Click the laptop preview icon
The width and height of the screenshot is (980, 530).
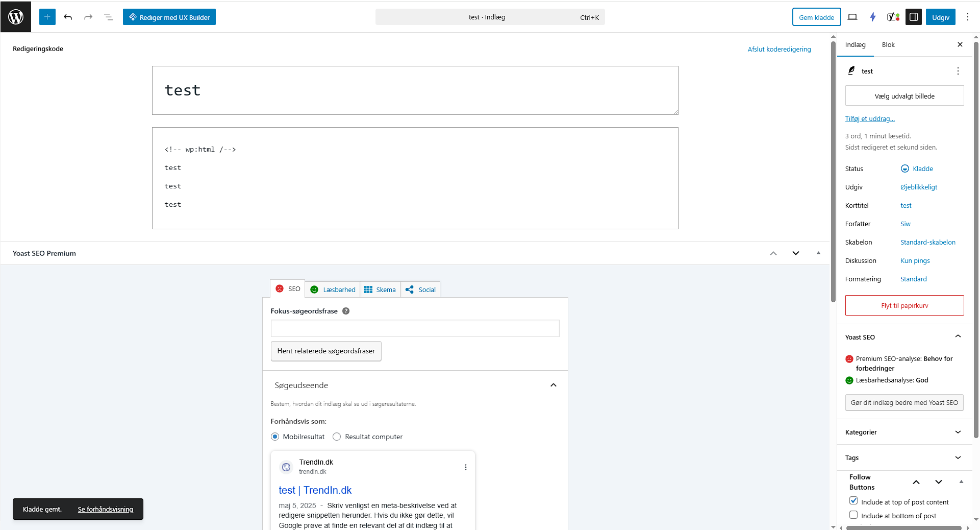pyautogui.click(x=852, y=17)
